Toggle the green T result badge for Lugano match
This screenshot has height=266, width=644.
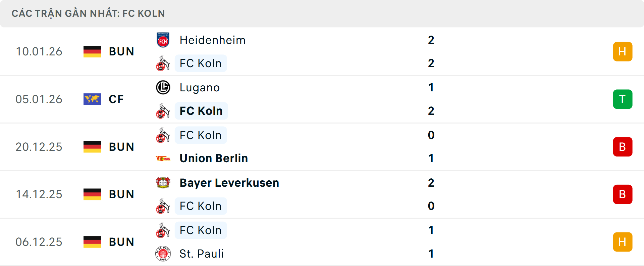pos(623,99)
